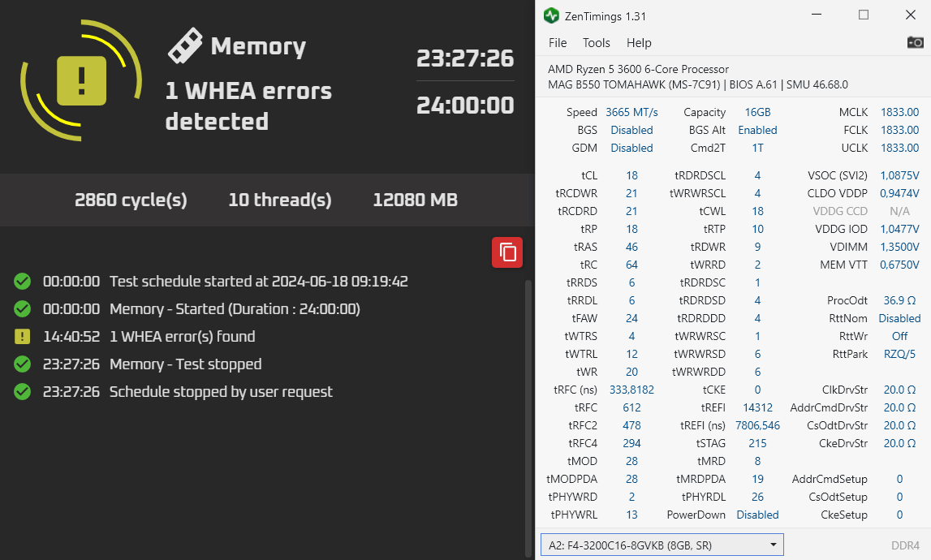Click the 12080 MB memory size label

pyautogui.click(x=415, y=200)
